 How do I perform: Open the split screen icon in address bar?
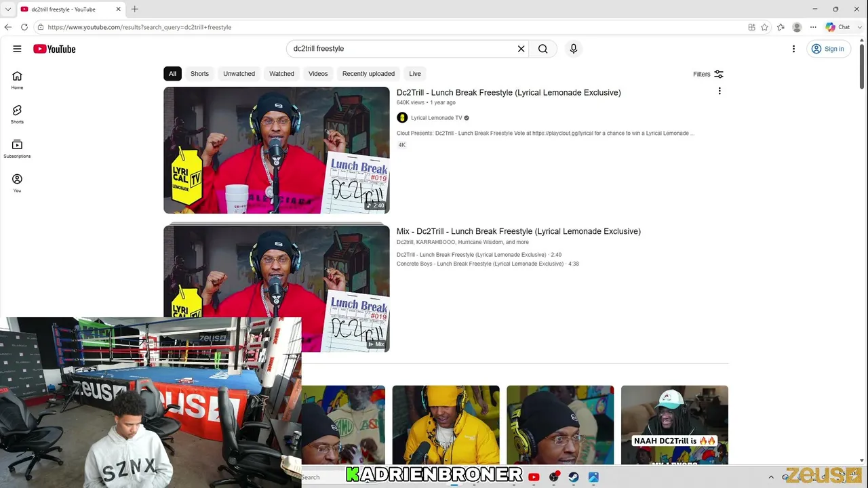[751, 27]
